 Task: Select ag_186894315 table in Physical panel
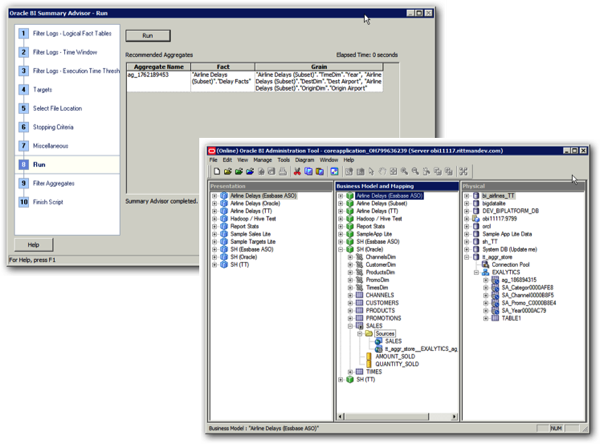point(519,280)
